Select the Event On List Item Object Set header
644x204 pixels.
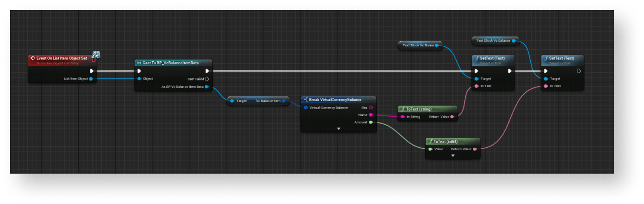click(61, 59)
